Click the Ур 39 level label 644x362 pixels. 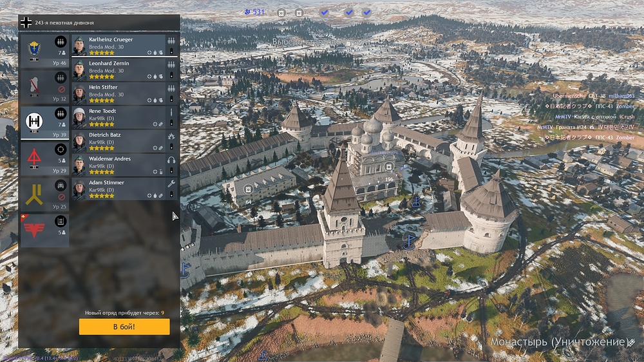click(59, 135)
